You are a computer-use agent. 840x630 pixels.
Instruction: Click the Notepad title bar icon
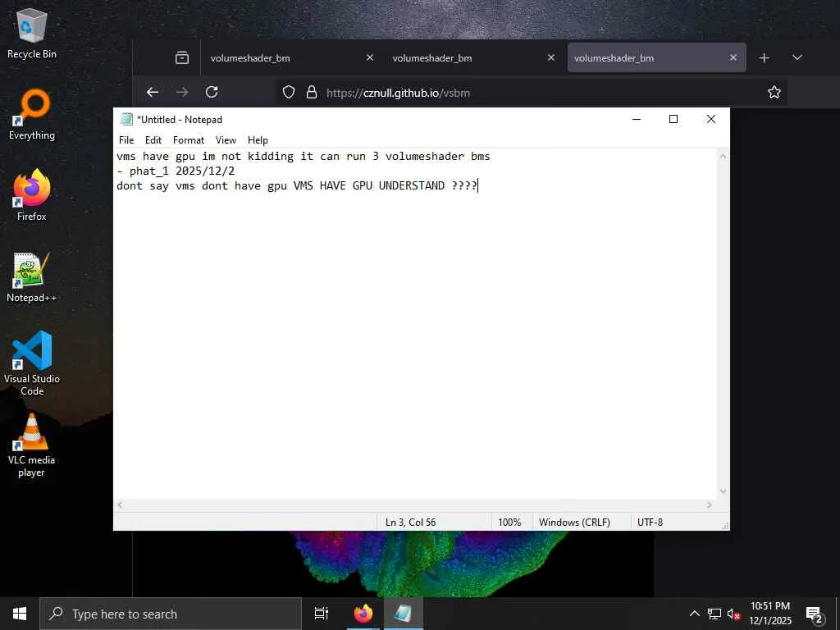click(126, 119)
